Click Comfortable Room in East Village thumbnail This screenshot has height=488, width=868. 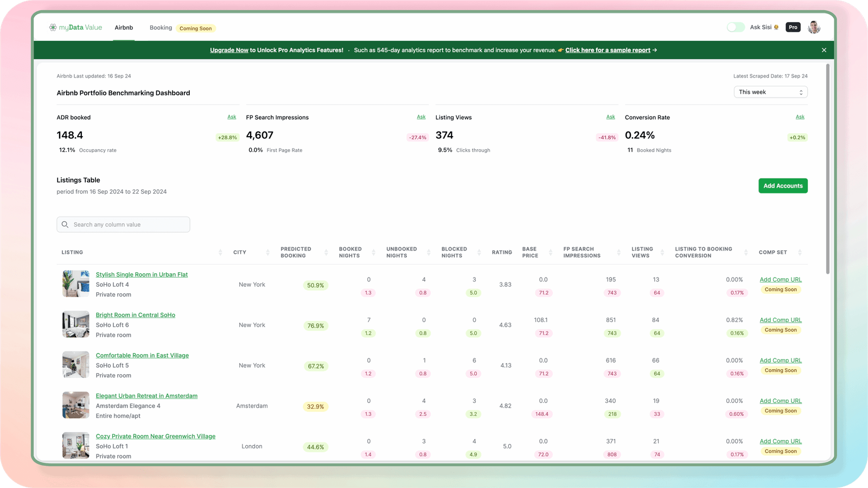click(x=76, y=364)
